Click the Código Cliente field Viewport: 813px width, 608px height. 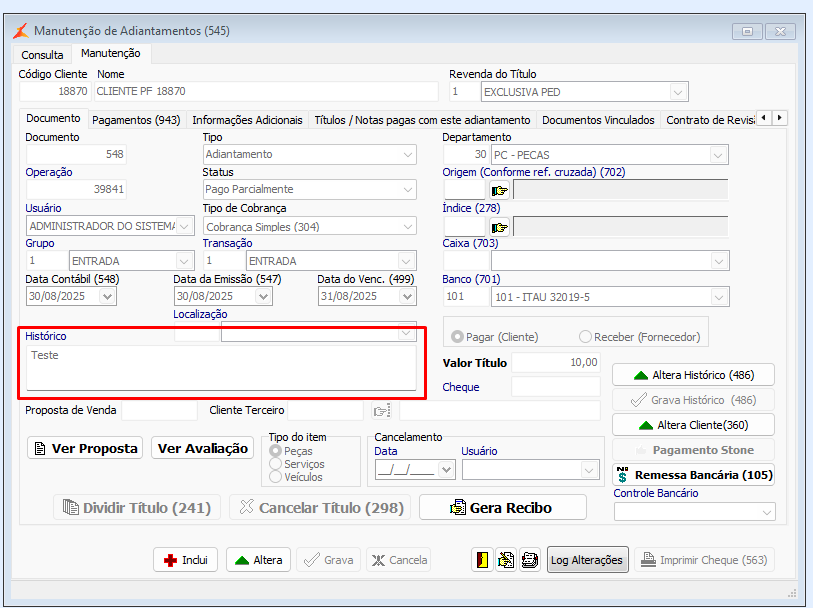point(55,91)
